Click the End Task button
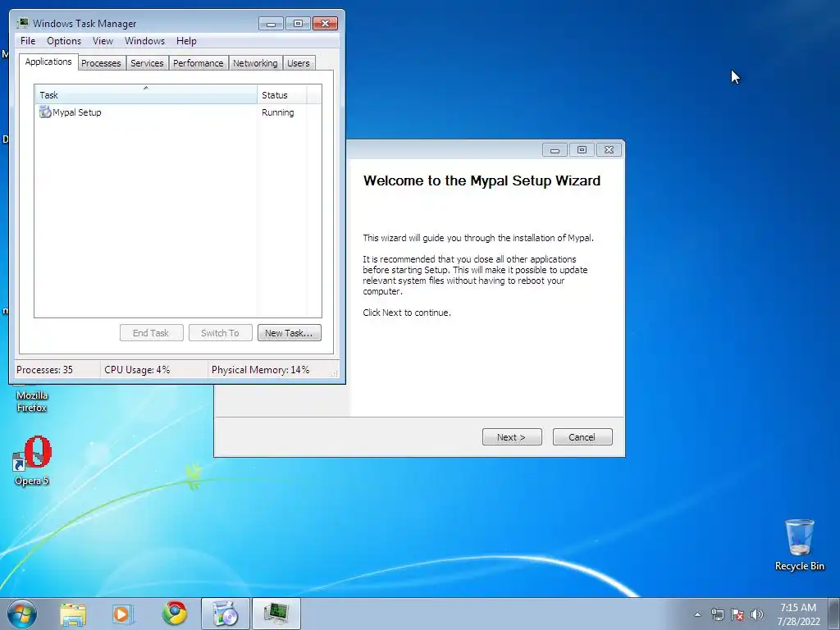 click(151, 333)
